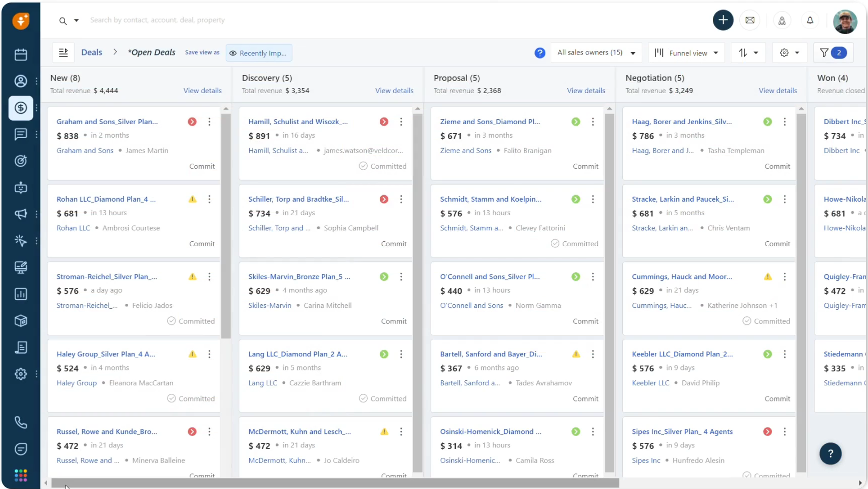View details for Proposal stage
Image resolution: width=868 pixels, height=489 pixels.
click(x=586, y=91)
